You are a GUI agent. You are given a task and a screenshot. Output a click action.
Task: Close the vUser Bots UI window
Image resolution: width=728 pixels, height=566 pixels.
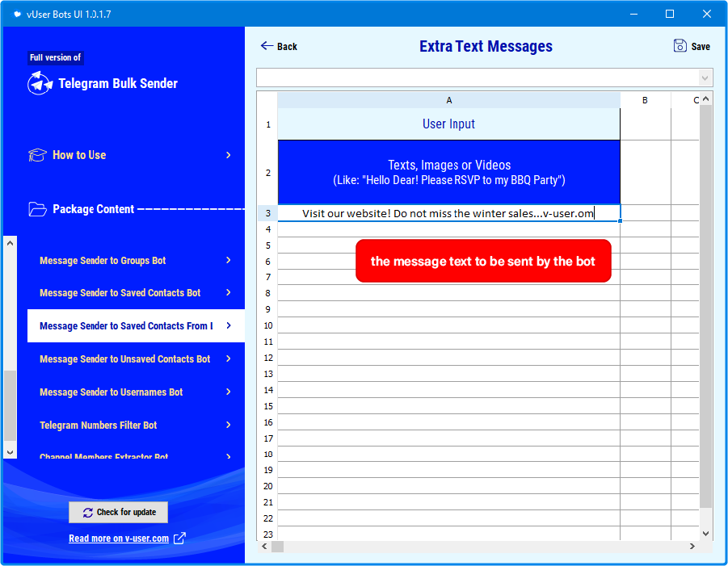click(707, 14)
